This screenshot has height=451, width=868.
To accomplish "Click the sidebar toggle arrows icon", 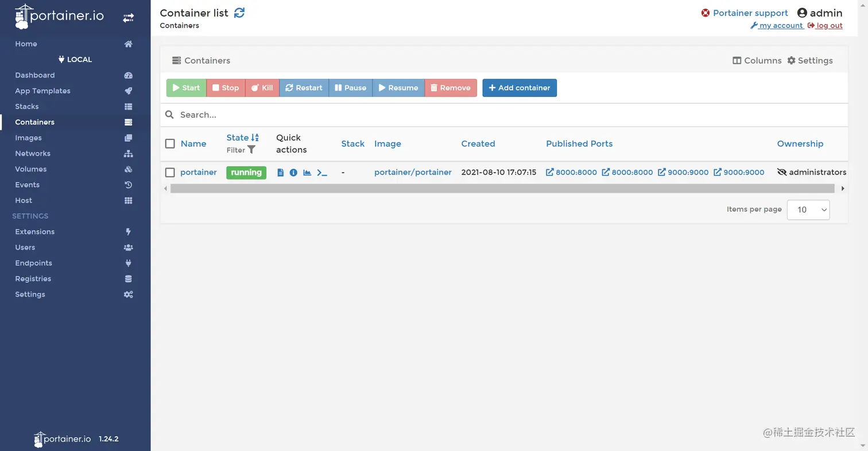I will coord(128,18).
